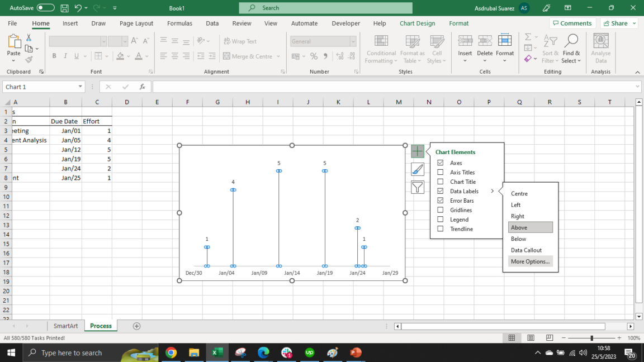Choose More Options in Data Labels submenu
Image resolution: width=644 pixels, height=362 pixels.
tap(529, 261)
